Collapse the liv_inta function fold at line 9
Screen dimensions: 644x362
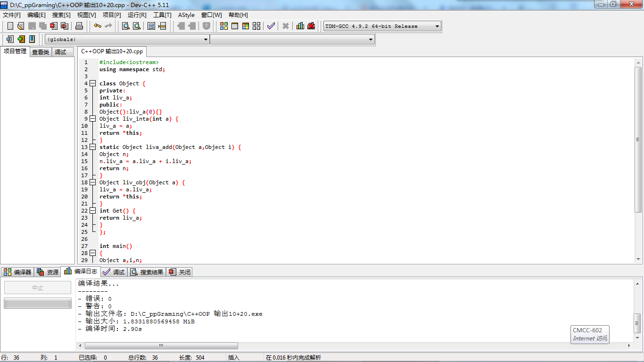click(x=93, y=119)
